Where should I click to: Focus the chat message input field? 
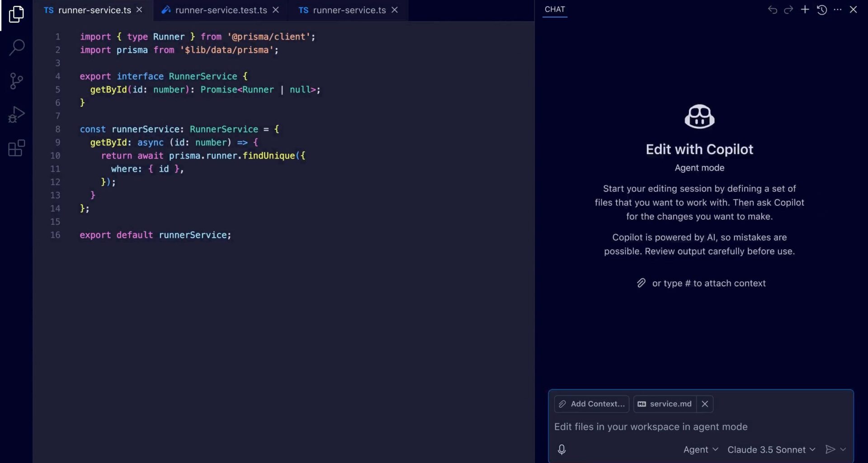click(678, 427)
